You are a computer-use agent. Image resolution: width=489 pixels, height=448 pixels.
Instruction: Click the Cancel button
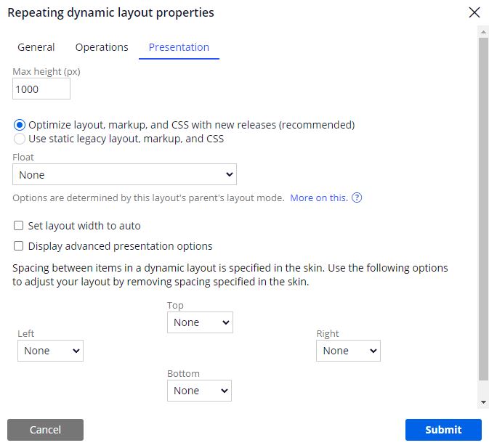45,430
